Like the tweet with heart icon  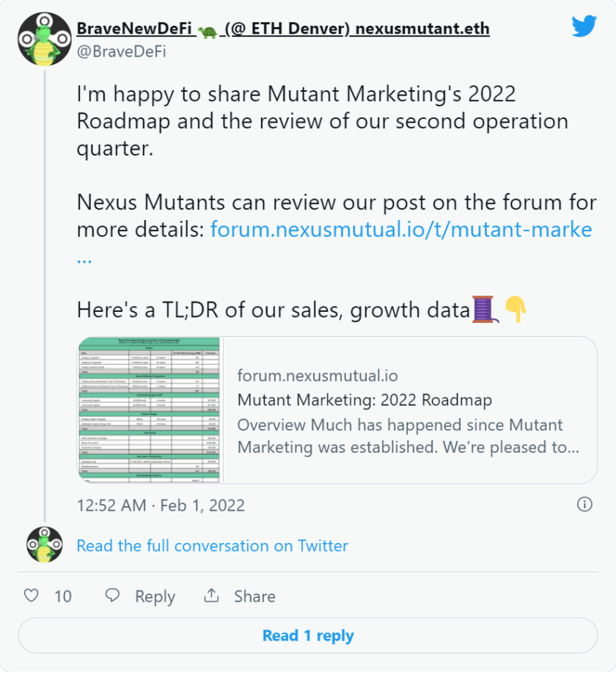[x=31, y=595]
